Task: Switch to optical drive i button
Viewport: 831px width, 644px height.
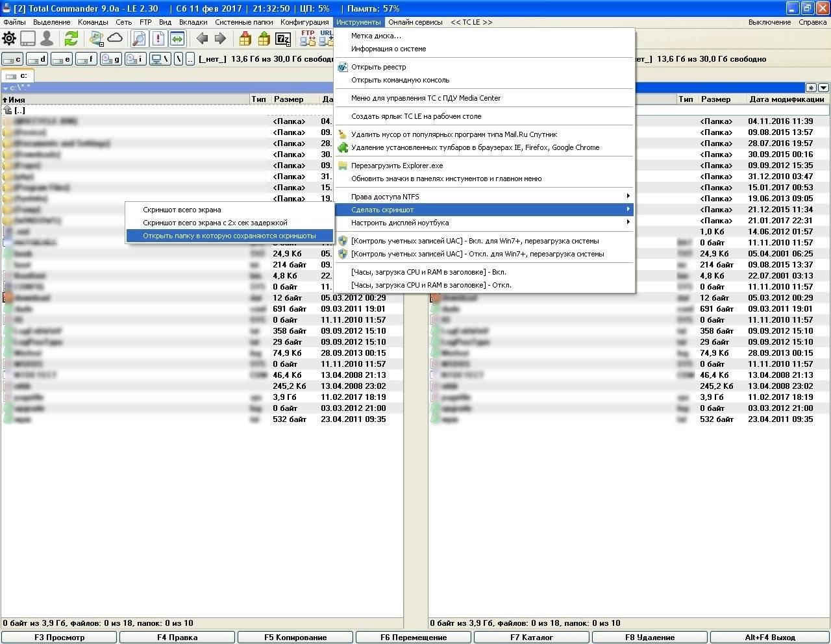Action: coord(136,59)
